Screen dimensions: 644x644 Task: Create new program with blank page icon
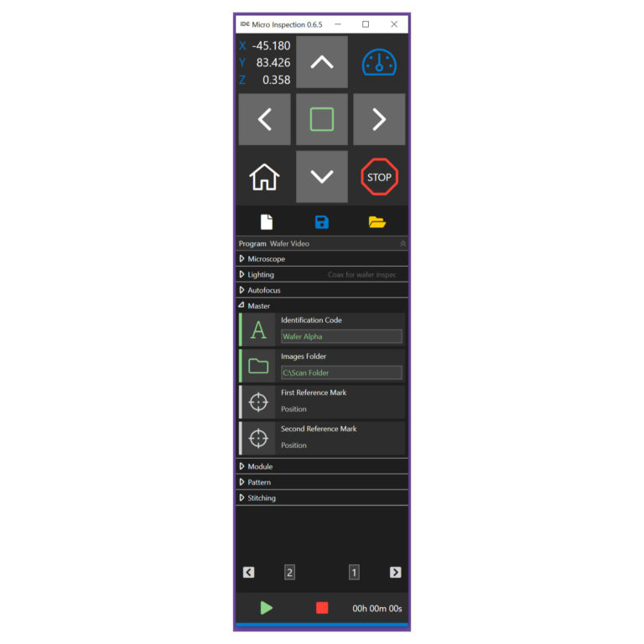click(x=267, y=222)
